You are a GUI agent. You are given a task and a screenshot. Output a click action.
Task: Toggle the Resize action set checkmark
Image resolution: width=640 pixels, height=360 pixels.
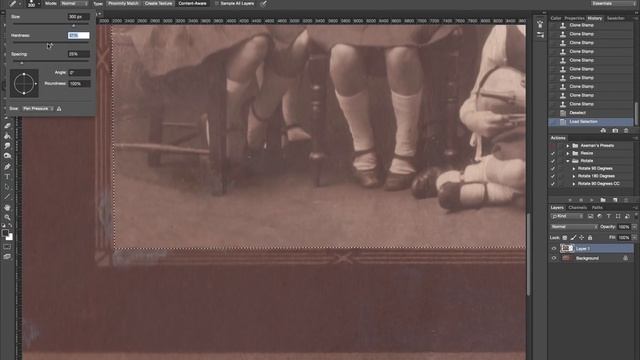(553, 153)
